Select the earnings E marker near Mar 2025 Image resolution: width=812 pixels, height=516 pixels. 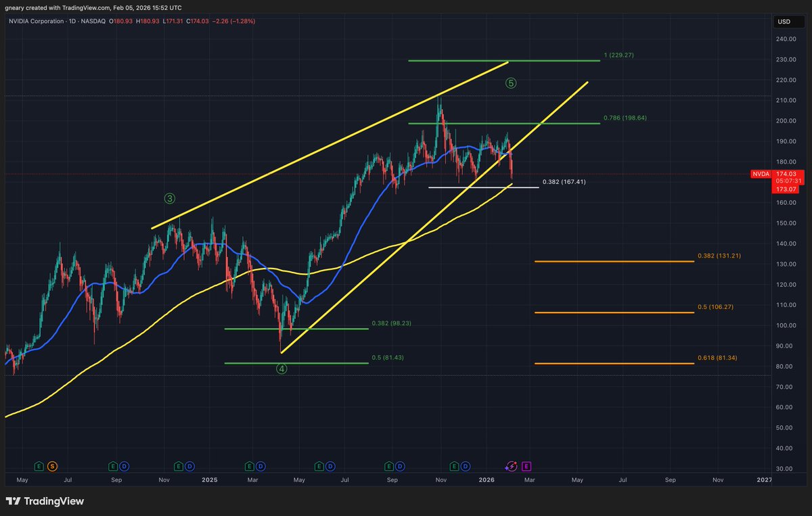(x=250, y=466)
